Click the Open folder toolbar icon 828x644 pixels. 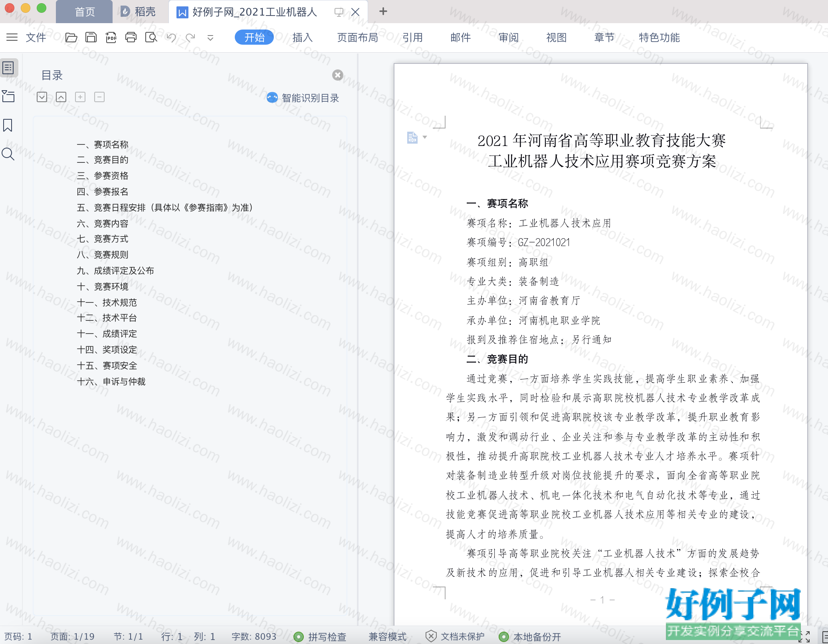[x=71, y=38]
